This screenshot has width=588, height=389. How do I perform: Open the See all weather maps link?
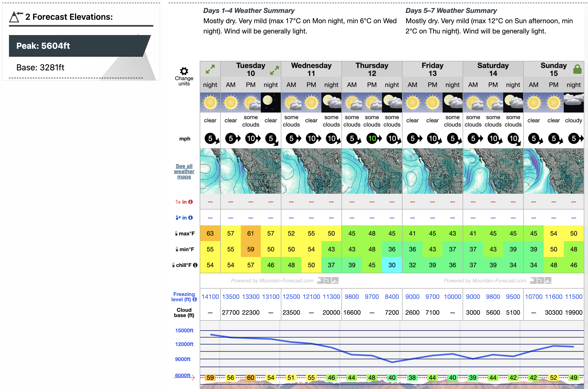[x=184, y=171]
